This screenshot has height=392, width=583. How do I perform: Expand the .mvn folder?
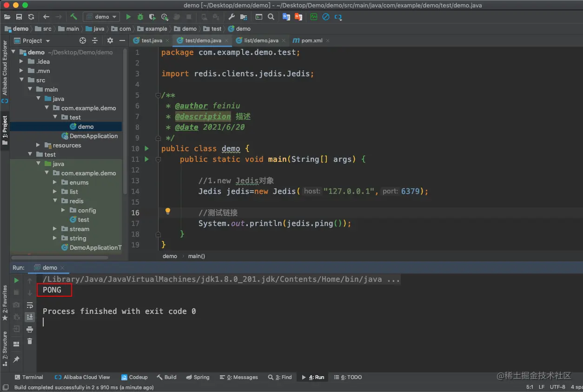point(21,71)
